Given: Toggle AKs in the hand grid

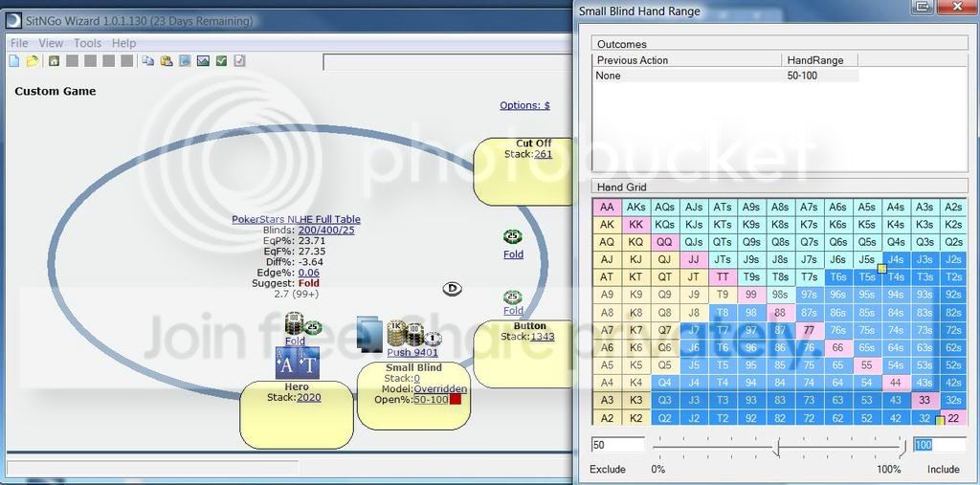Looking at the screenshot, I should [x=635, y=207].
